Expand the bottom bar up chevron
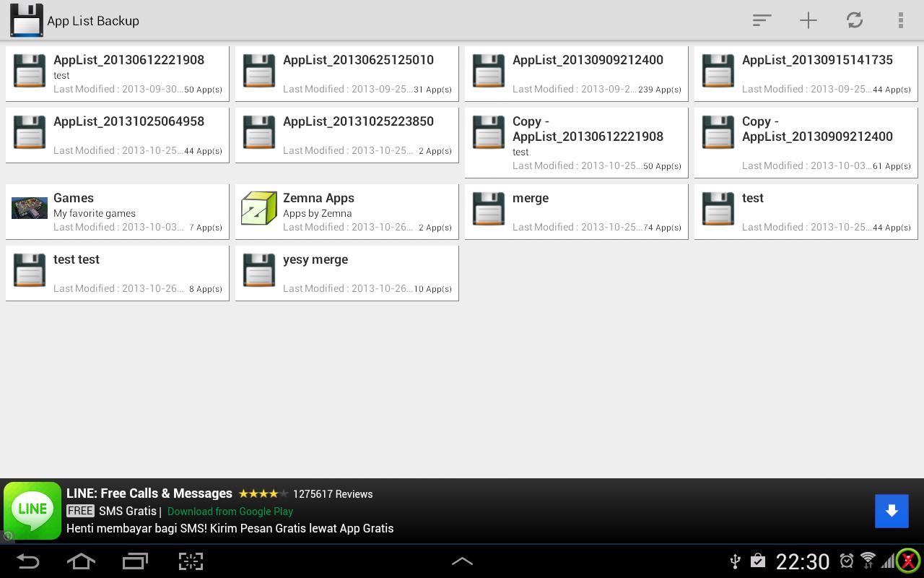The height and width of the screenshot is (578, 924). coord(462,561)
